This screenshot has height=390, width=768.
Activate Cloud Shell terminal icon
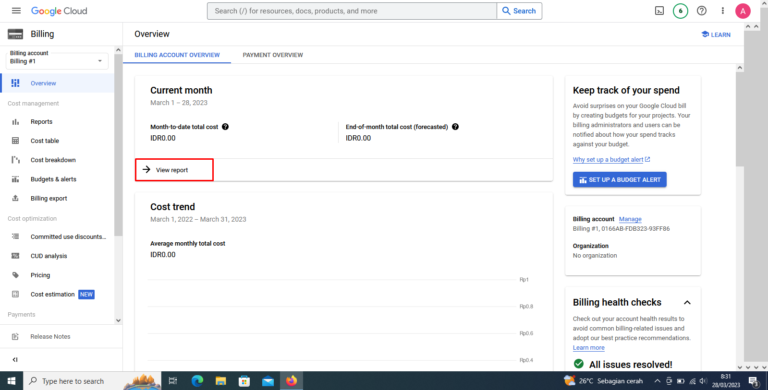pos(659,11)
